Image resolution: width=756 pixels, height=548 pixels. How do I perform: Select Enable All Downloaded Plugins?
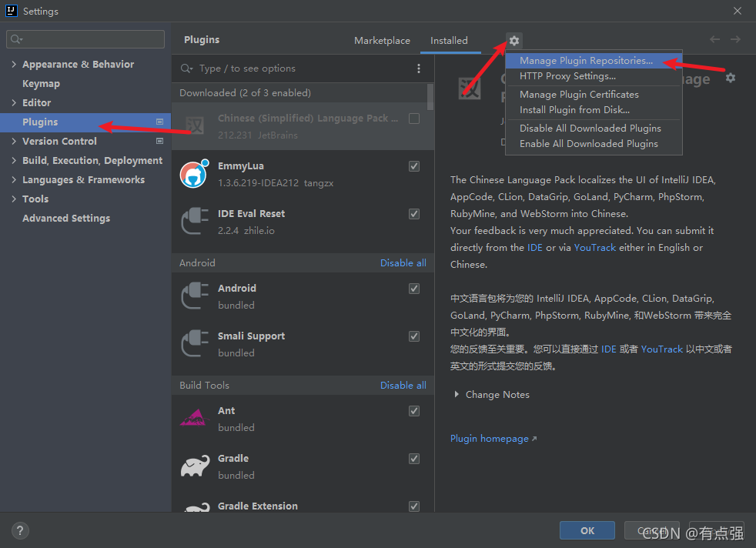(x=594, y=144)
